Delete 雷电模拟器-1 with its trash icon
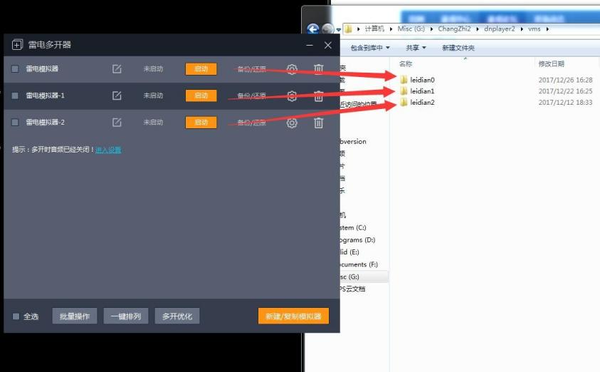Viewport: 600px width, 372px height. (x=318, y=96)
